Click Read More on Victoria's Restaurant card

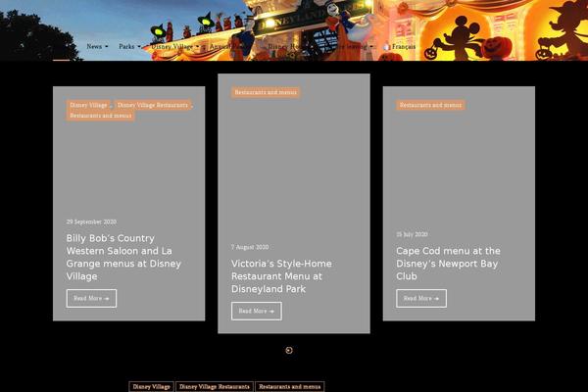click(x=257, y=312)
